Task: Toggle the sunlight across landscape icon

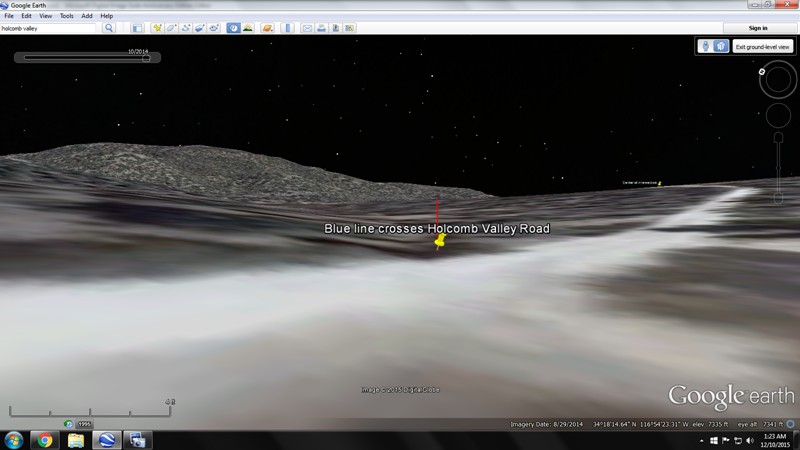Action: [x=247, y=28]
